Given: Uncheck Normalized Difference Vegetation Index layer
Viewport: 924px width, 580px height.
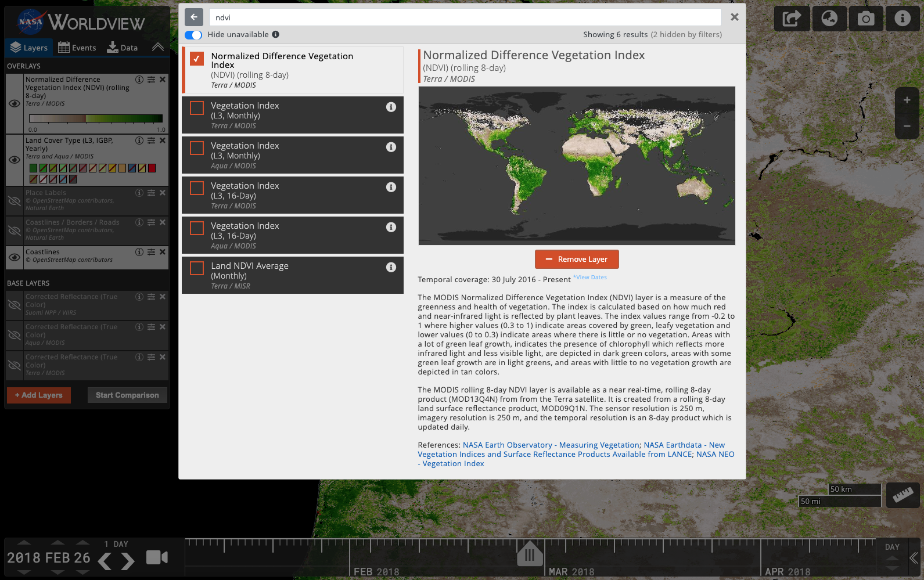Looking at the screenshot, I should (197, 59).
